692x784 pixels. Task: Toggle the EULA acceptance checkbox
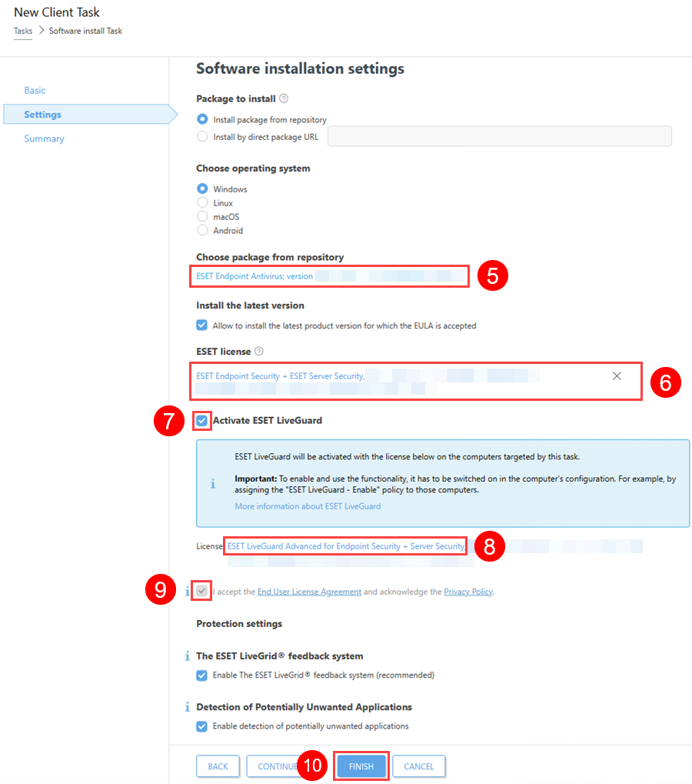pyautogui.click(x=202, y=591)
